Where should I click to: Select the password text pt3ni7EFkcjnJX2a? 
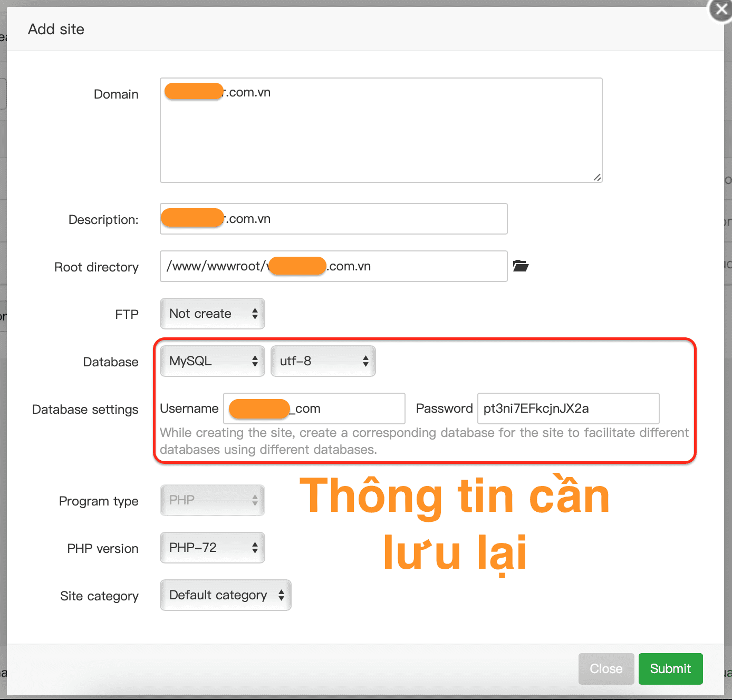click(x=536, y=408)
